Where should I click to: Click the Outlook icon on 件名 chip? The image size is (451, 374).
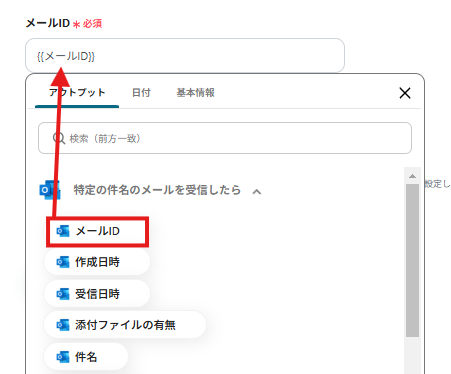63,357
